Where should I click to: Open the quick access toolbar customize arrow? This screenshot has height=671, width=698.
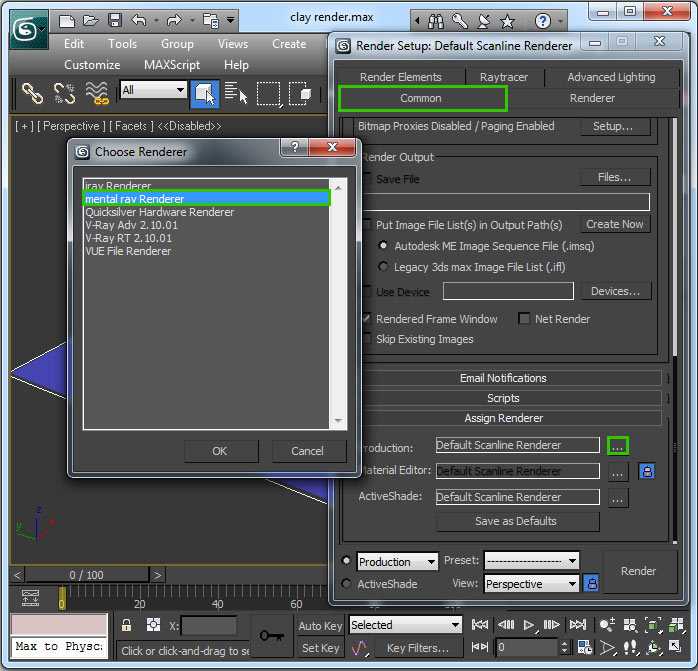tap(231, 20)
